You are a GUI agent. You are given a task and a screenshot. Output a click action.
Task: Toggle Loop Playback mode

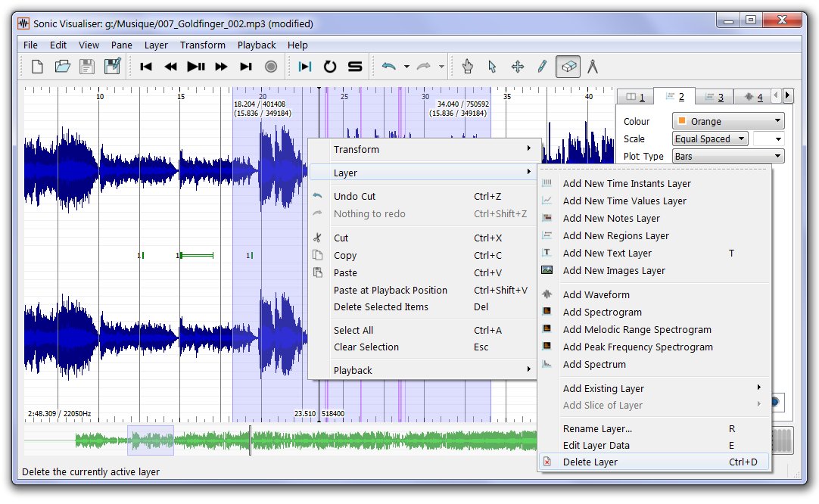coord(329,67)
